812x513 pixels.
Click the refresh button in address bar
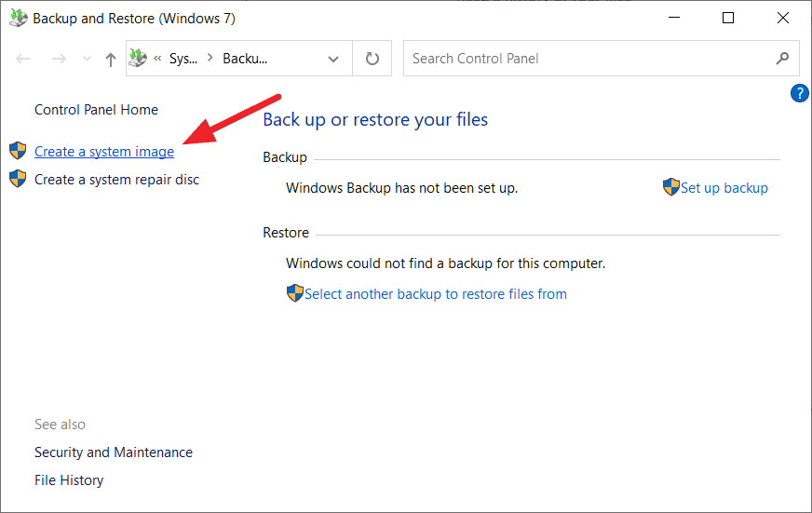372,59
